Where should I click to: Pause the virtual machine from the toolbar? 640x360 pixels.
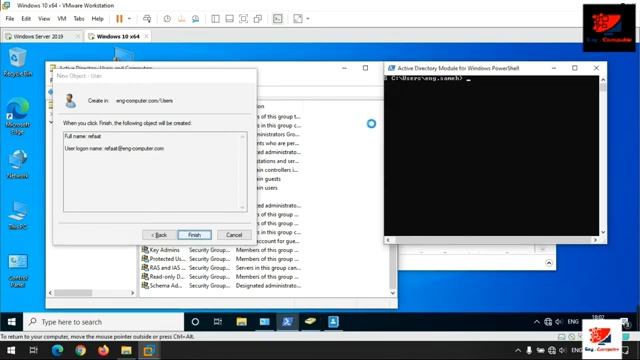[x=119, y=19]
